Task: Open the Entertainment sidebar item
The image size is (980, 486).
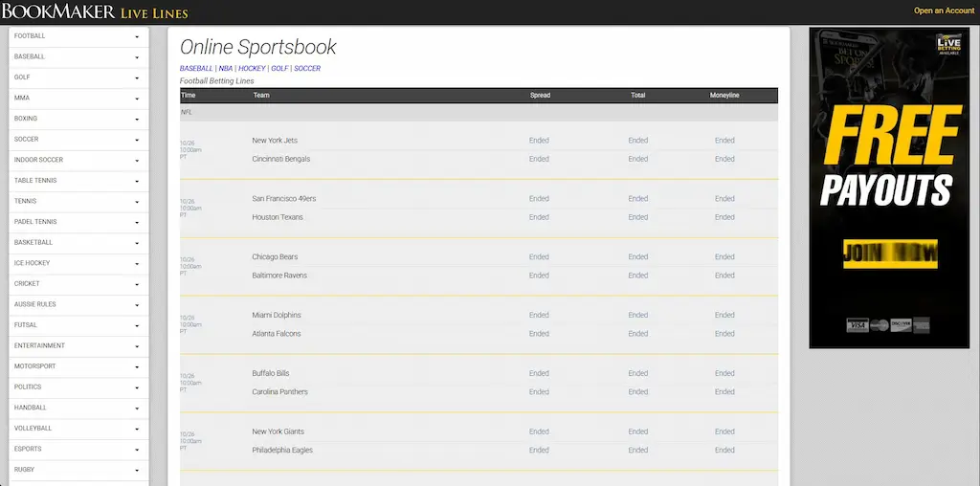Action: 78,345
